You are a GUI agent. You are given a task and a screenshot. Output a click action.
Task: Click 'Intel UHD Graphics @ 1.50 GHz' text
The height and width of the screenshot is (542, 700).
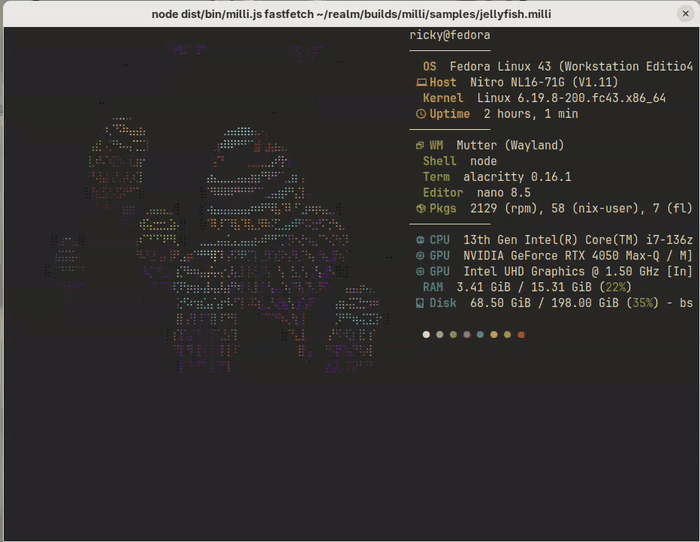[x=561, y=271]
